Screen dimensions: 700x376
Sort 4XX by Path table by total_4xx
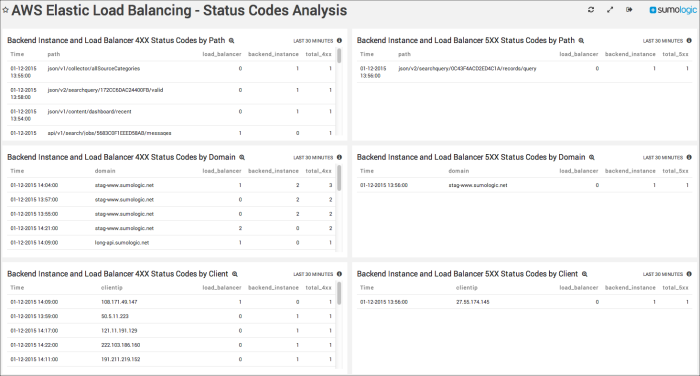(x=318, y=54)
